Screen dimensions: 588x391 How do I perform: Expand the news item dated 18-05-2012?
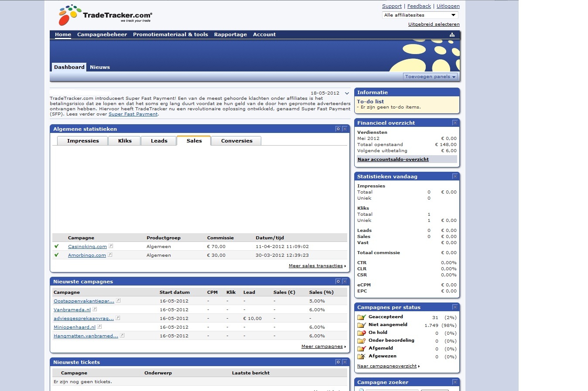(x=347, y=93)
